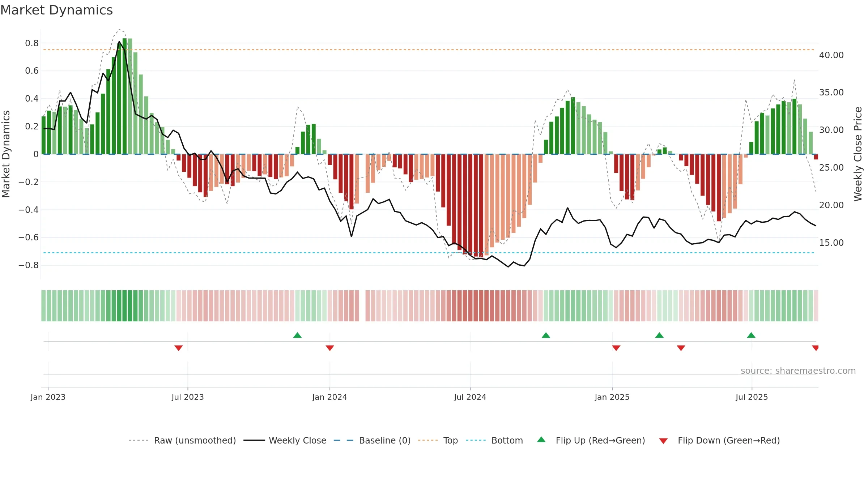Click the Flip Down marker in April 2025
Viewport: 868px width, 488px height.
tap(681, 348)
